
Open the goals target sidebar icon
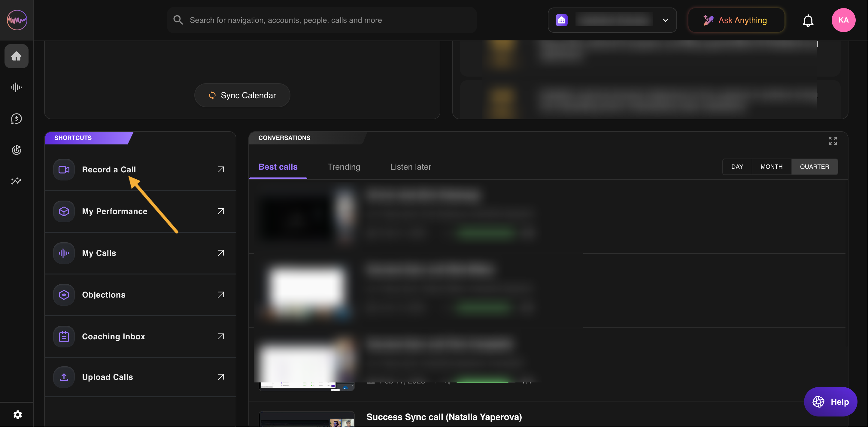(16, 150)
